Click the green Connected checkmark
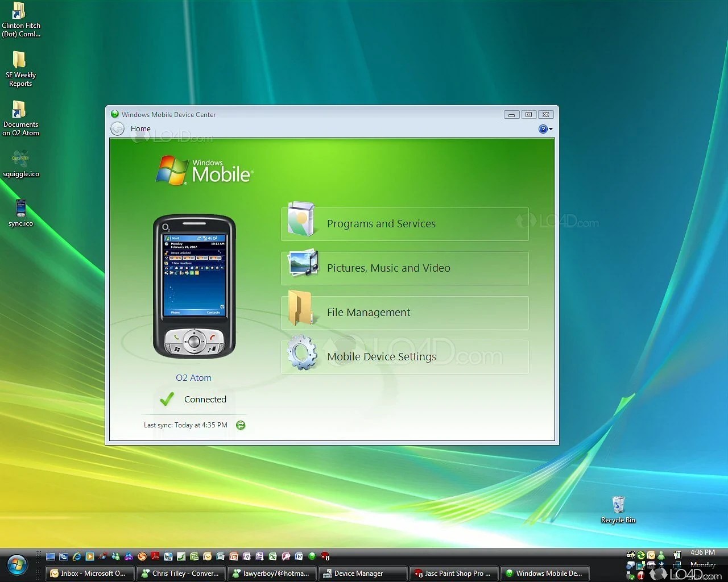The image size is (728, 582). pyautogui.click(x=167, y=399)
